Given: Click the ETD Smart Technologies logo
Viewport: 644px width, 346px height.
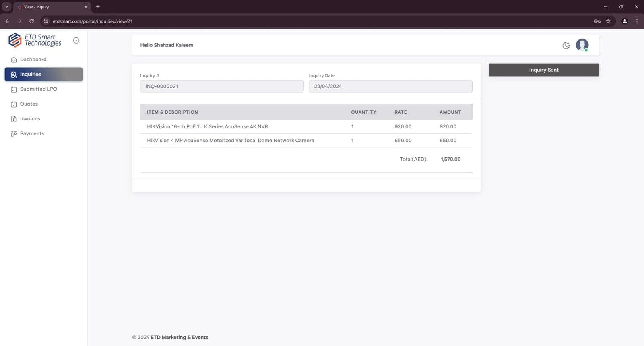Looking at the screenshot, I should click(x=35, y=40).
